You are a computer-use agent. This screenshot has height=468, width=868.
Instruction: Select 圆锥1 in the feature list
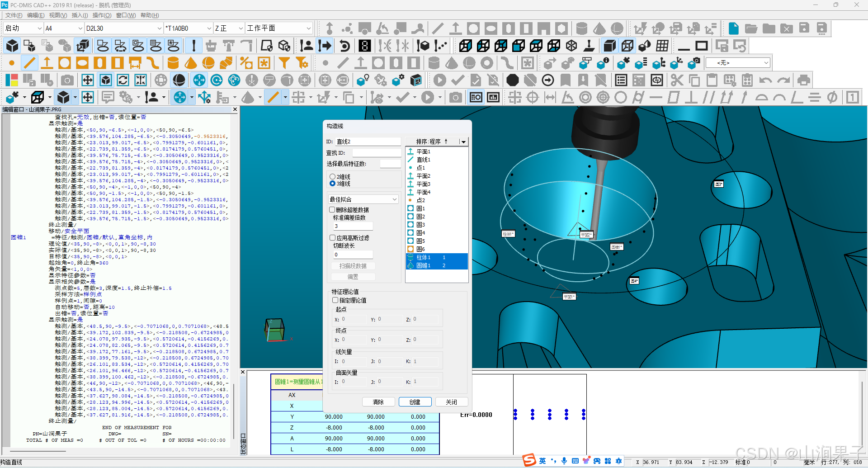pyautogui.click(x=437, y=265)
